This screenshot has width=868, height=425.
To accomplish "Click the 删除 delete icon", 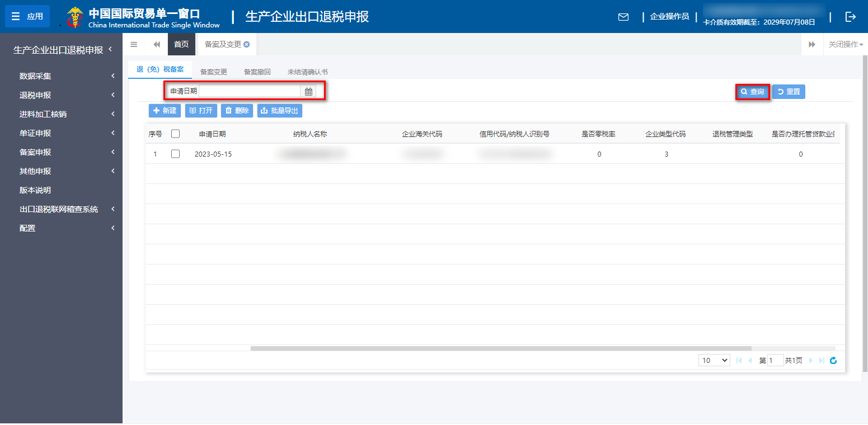I will tap(237, 110).
